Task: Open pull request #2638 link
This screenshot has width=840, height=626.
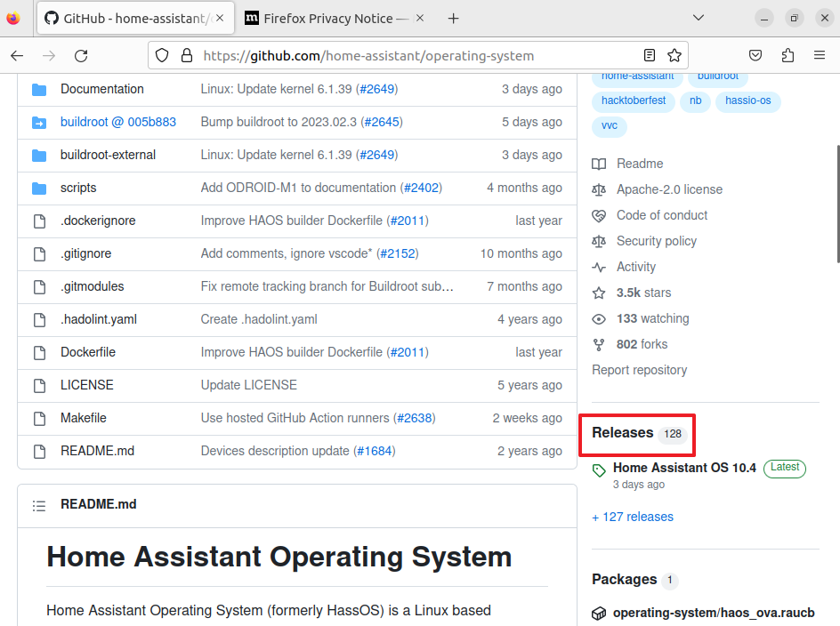Action: 415,418
